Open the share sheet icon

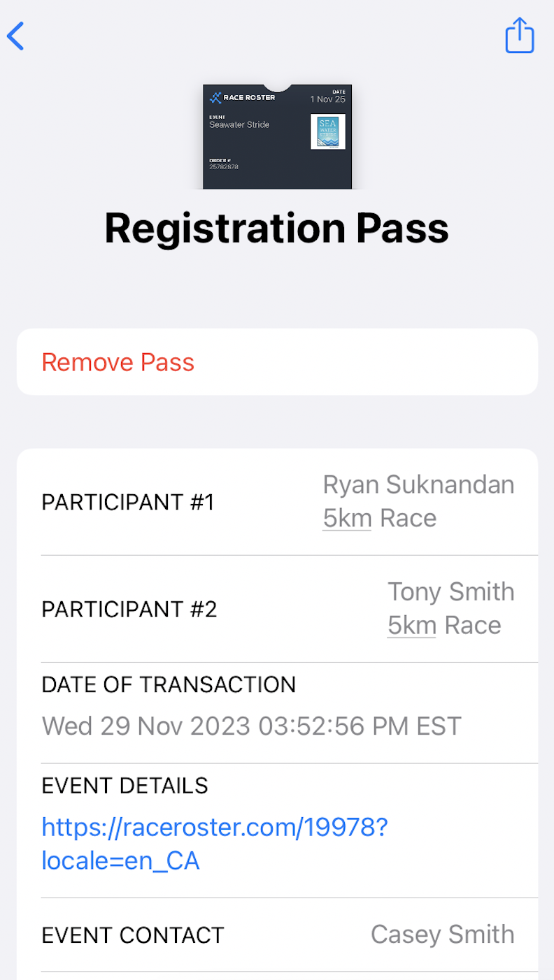520,36
